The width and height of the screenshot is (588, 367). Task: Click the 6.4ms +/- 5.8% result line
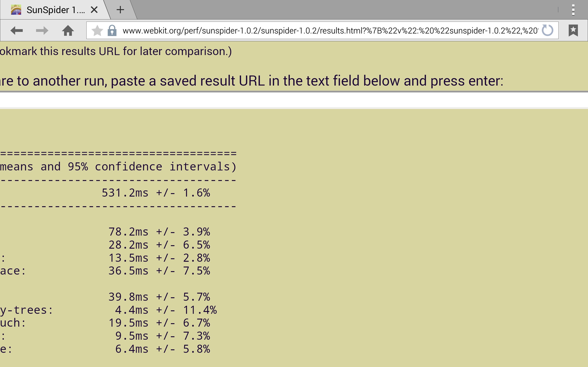click(x=163, y=349)
